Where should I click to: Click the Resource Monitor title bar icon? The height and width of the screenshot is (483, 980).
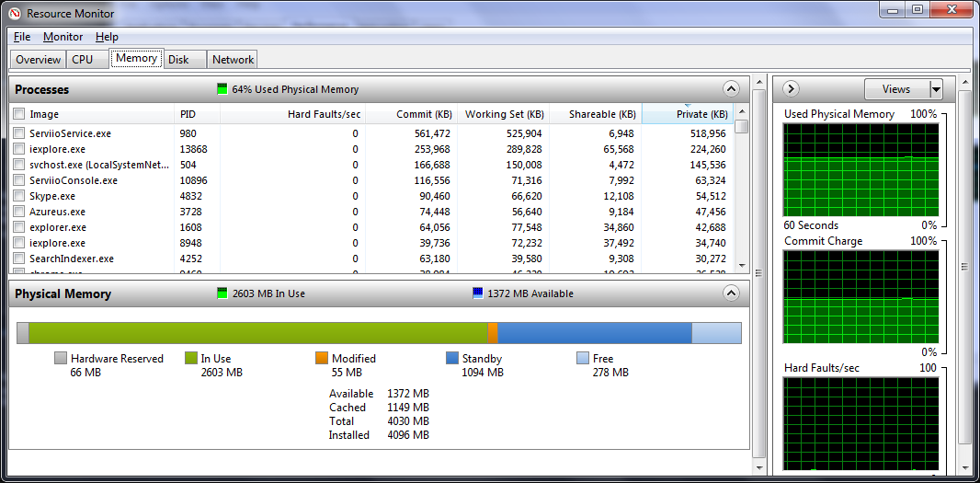[15, 13]
